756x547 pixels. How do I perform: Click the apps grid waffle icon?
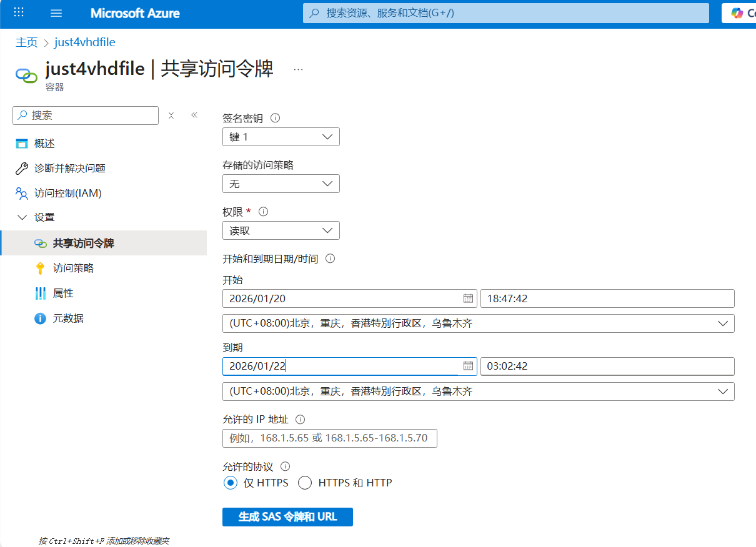coord(19,13)
